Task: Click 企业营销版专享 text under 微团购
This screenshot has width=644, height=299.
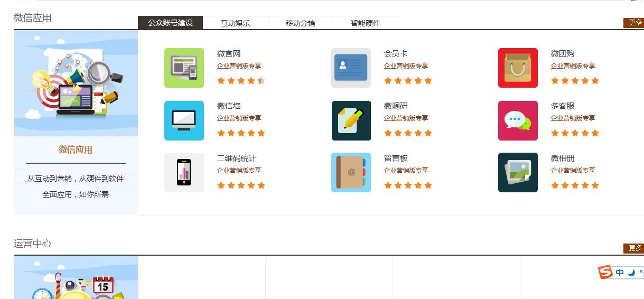Action: [x=573, y=66]
